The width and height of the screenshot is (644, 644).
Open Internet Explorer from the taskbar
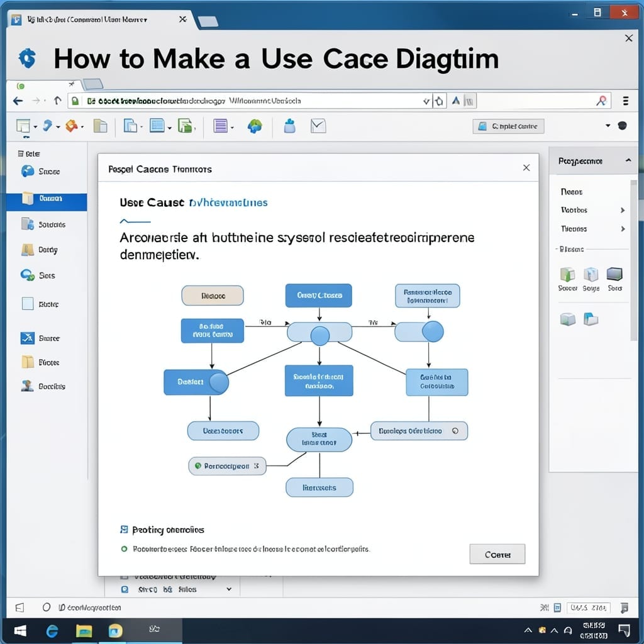(x=52, y=631)
